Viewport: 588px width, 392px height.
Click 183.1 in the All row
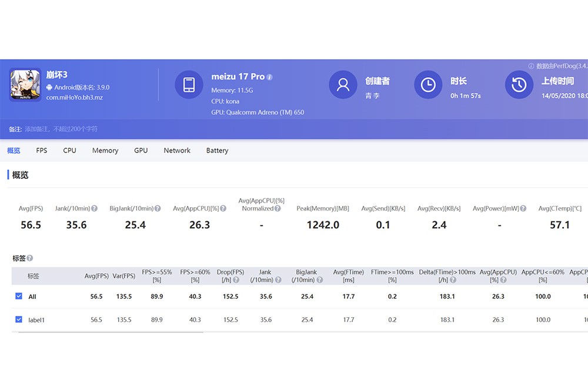(x=447, y=296)
